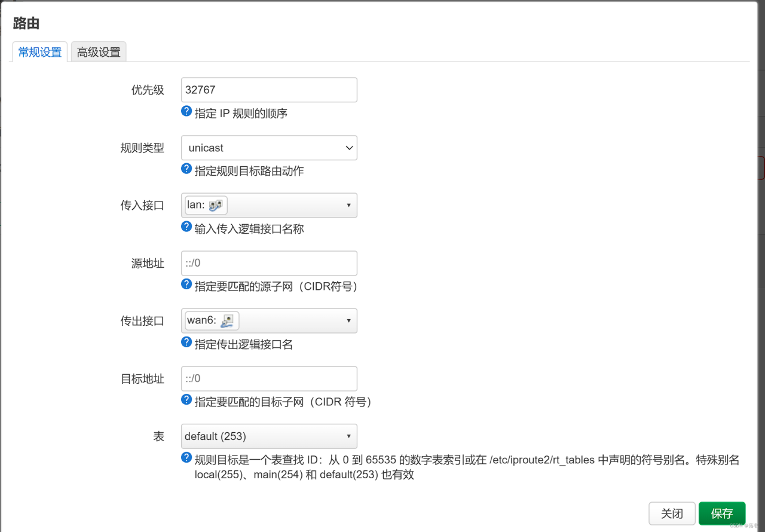Click the hint text 输入传入逻辑接口名称
Screen dimensions: 765x532
coord(249,228)
